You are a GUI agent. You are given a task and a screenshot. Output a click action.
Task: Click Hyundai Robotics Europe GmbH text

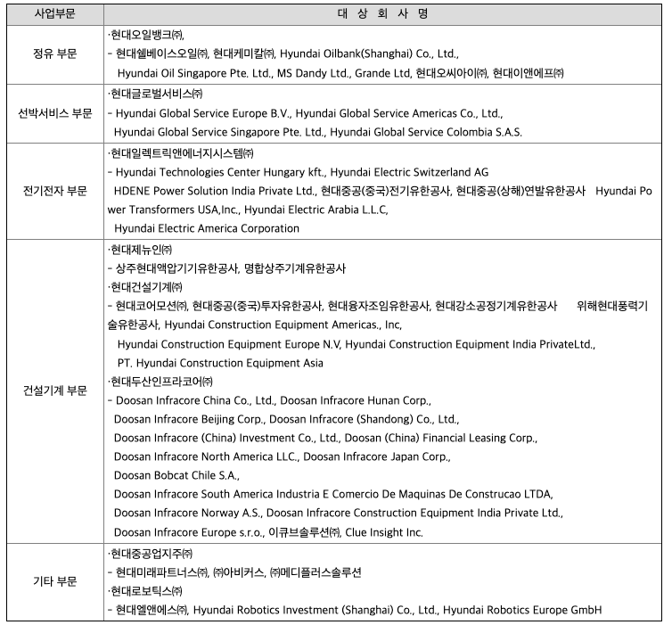[x=522, y=611]
